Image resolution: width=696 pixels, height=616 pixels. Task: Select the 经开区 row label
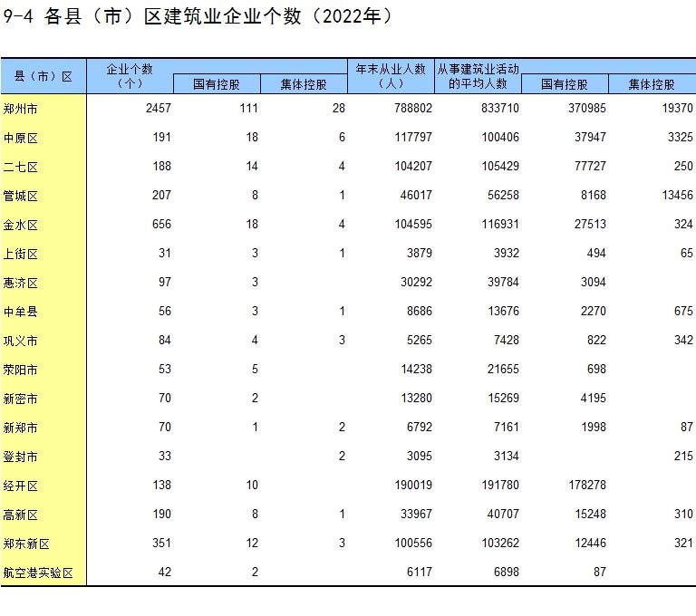[x=21, y=486]
